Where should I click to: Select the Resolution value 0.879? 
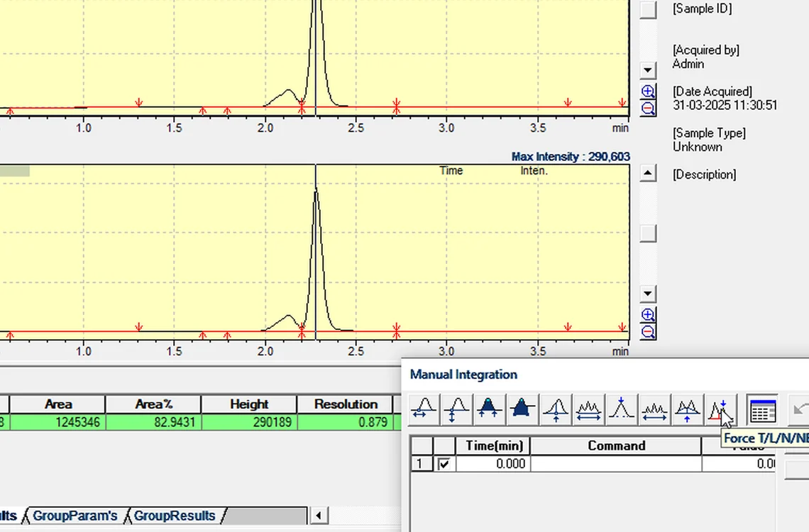point(345,422)
